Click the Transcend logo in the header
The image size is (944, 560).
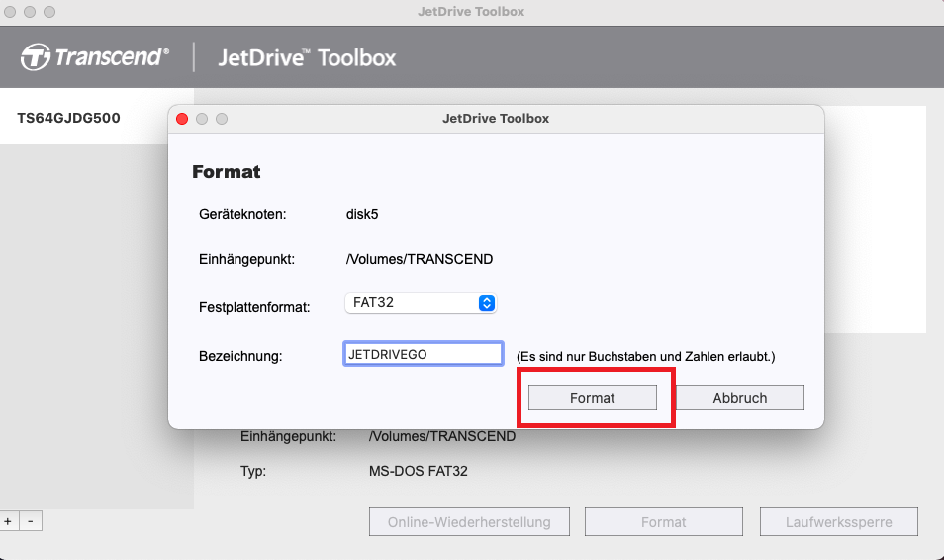click(95, 57)
